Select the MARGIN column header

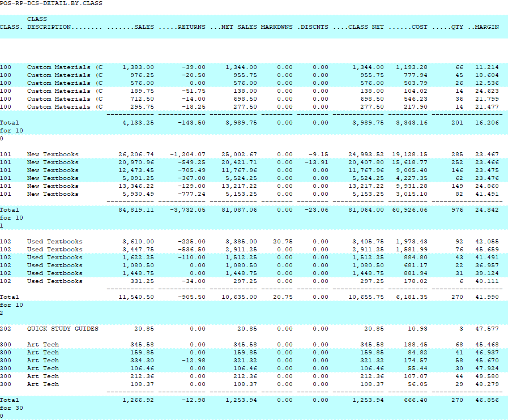point(486,27)
